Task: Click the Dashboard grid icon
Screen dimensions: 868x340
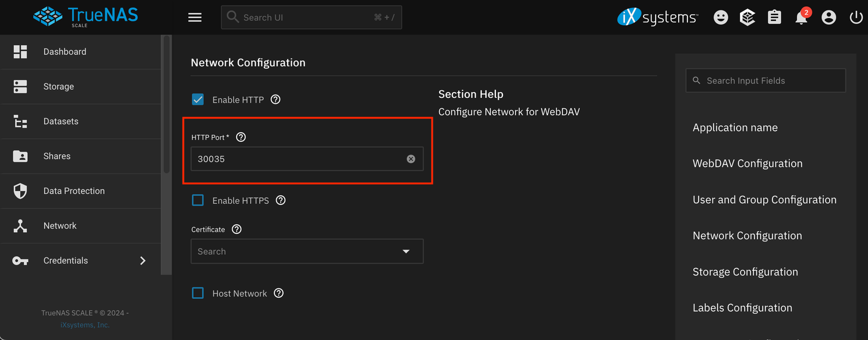Action: (x=20, y=52)
